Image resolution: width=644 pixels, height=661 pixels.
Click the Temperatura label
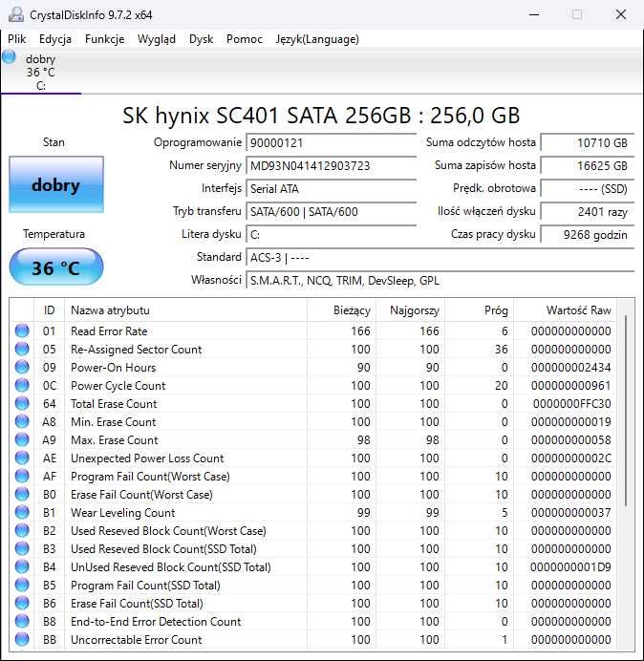[54, 234]
